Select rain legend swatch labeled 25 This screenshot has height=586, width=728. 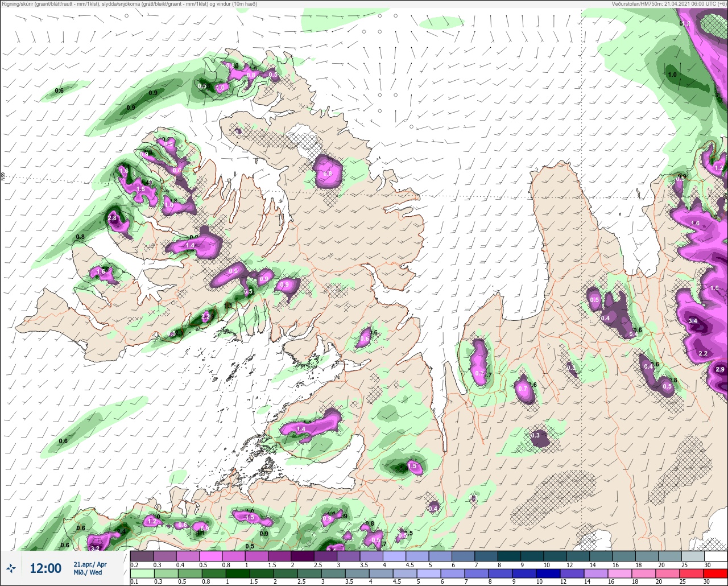(x=692, y=573)
